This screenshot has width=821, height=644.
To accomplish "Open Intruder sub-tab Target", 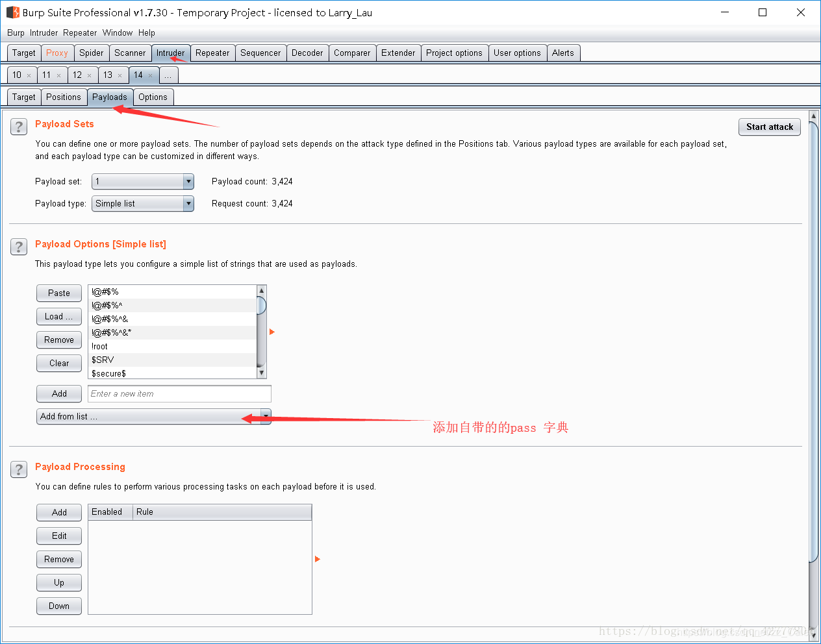I will [x=24, y=97].
